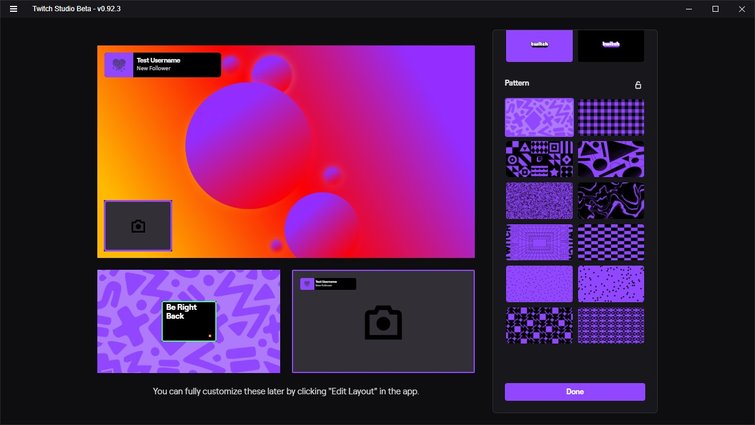Screen dimensions: 755x425
Task: Pick the plain purple dotted pattern
Action: tap(539, 284)
